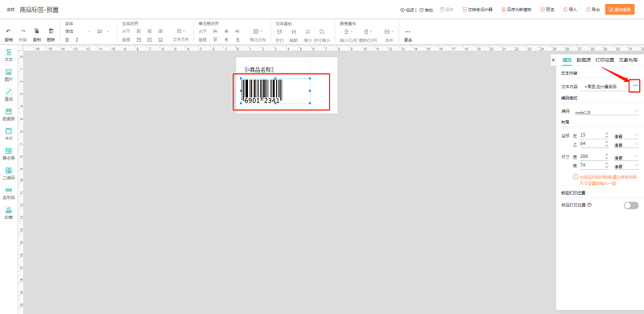Click the width input field showing 206
The image size is (644, 314).
[591, 156]
